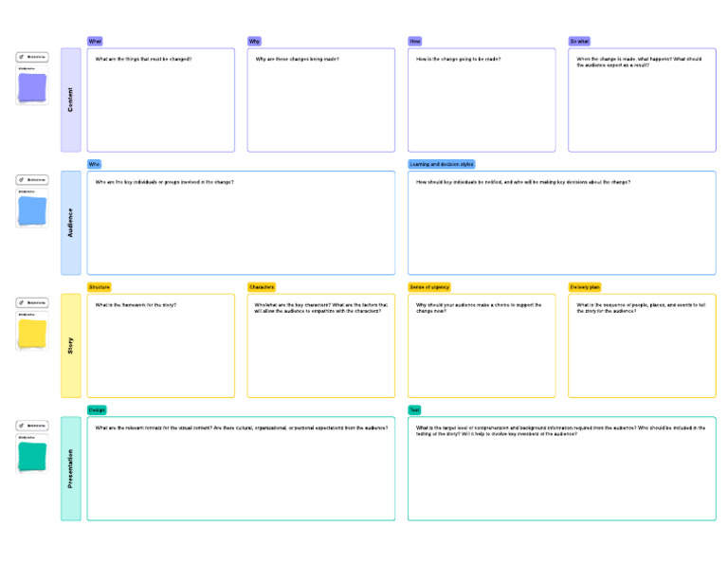
Task: Click the yellow Structure tag
Action: (100, 287)
